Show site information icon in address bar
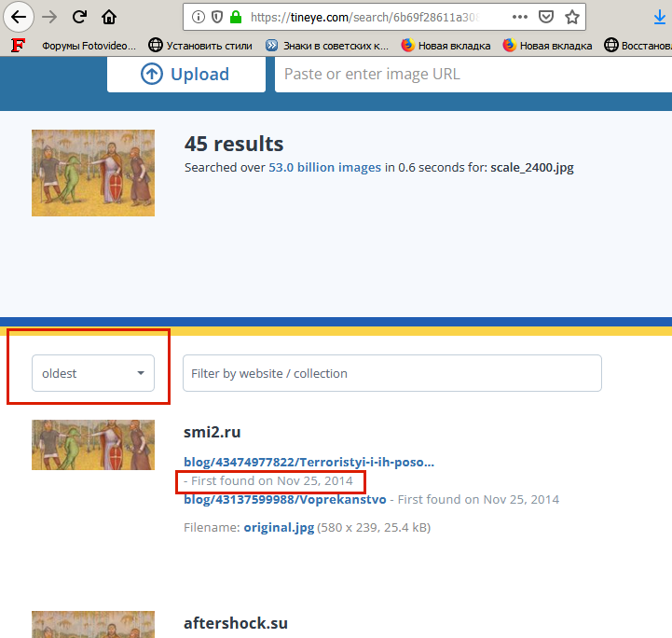Screen dimensions: 672x638 click(x=198, y=17)
